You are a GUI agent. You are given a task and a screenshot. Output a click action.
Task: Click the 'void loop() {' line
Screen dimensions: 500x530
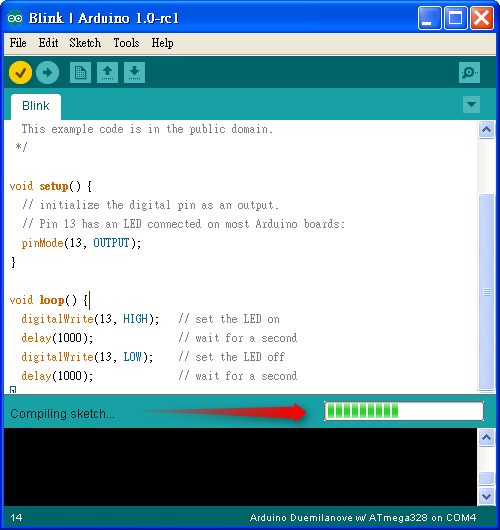point(49,300)
